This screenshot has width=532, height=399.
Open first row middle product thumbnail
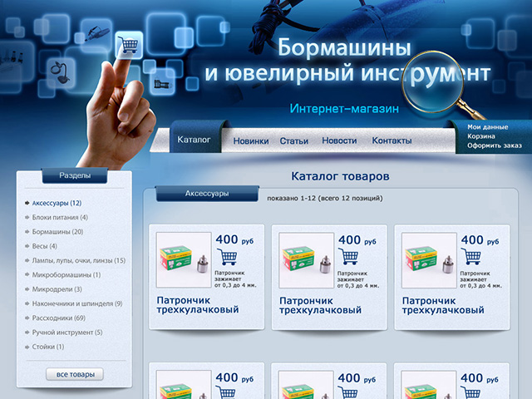tap(307, 260)
